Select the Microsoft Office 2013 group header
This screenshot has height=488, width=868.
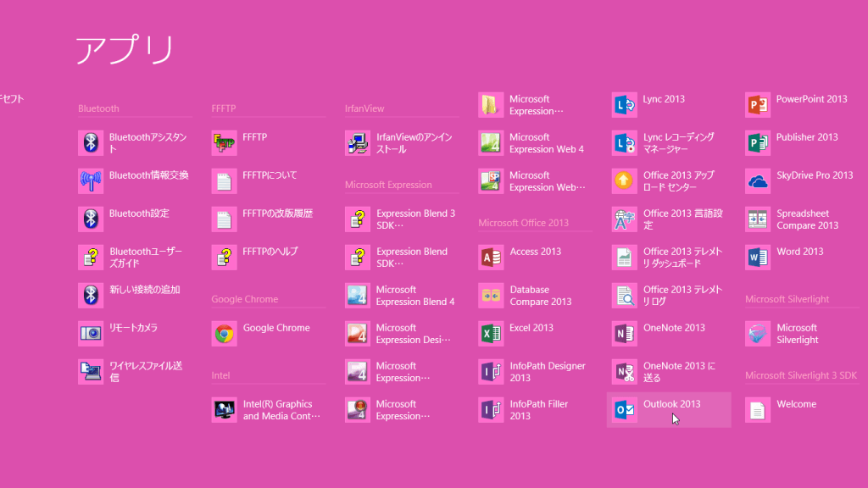click(524, 223)
